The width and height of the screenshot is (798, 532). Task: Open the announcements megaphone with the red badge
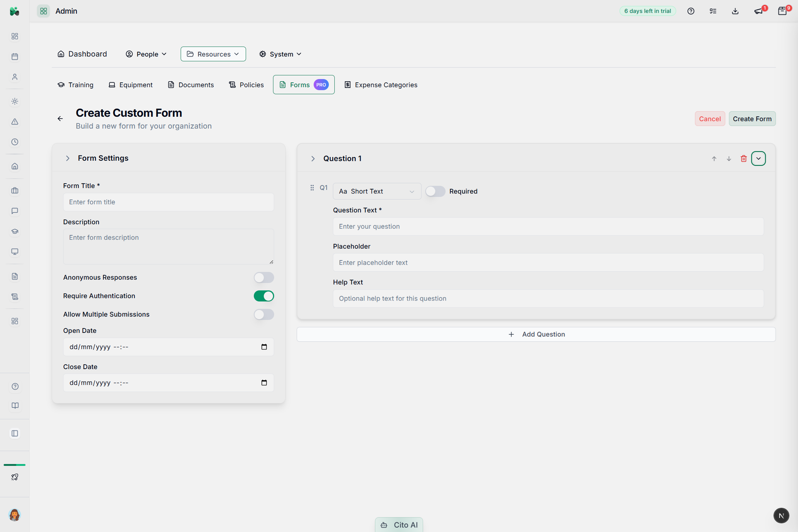pyautogui.click(x=758, y=11)
